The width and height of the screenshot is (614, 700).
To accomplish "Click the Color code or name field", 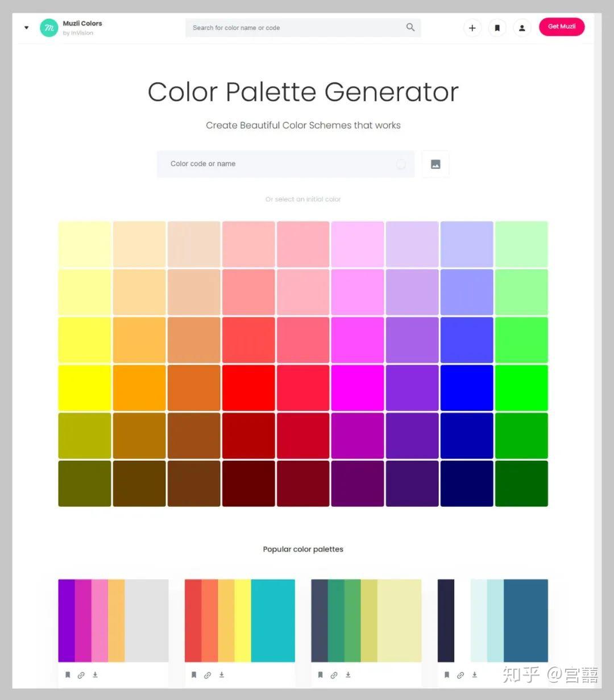I will (x=285, y=164).
